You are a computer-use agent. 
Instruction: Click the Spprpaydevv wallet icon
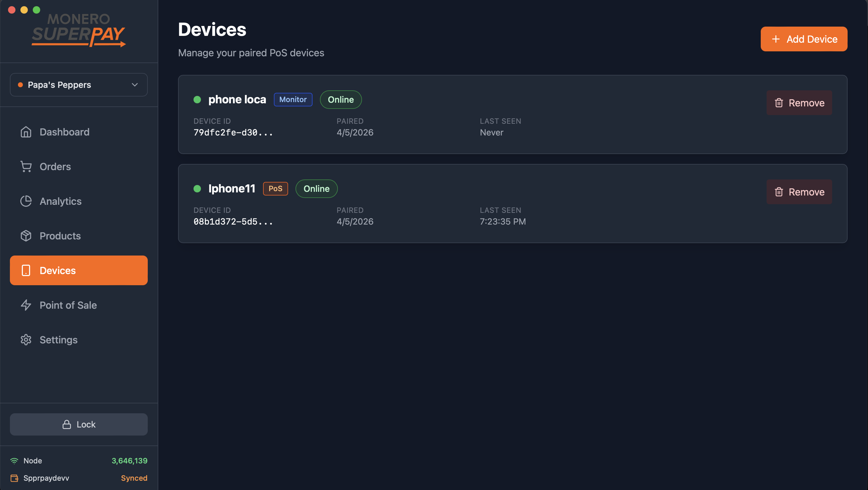pos(14,478)
